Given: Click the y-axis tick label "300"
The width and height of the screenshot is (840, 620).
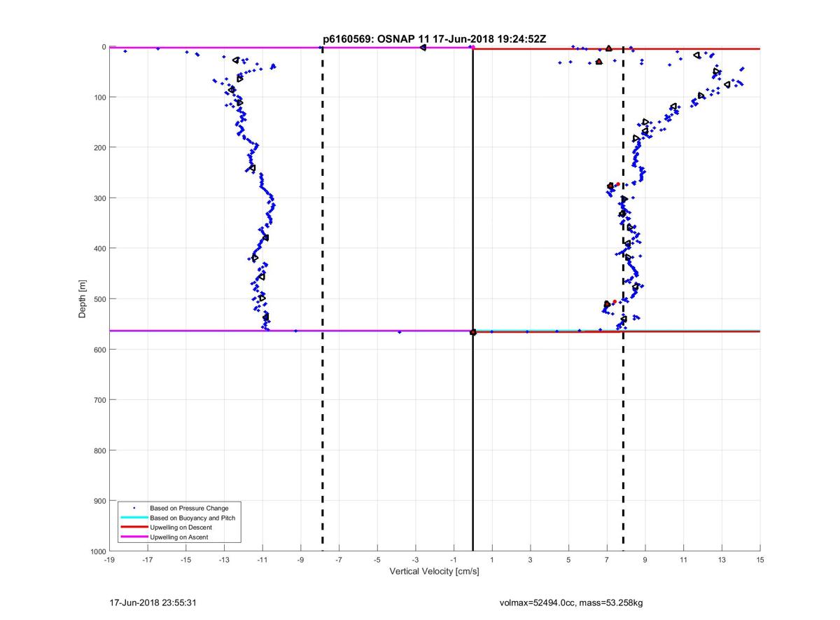Looking at the screenshot, I should 99,198.
